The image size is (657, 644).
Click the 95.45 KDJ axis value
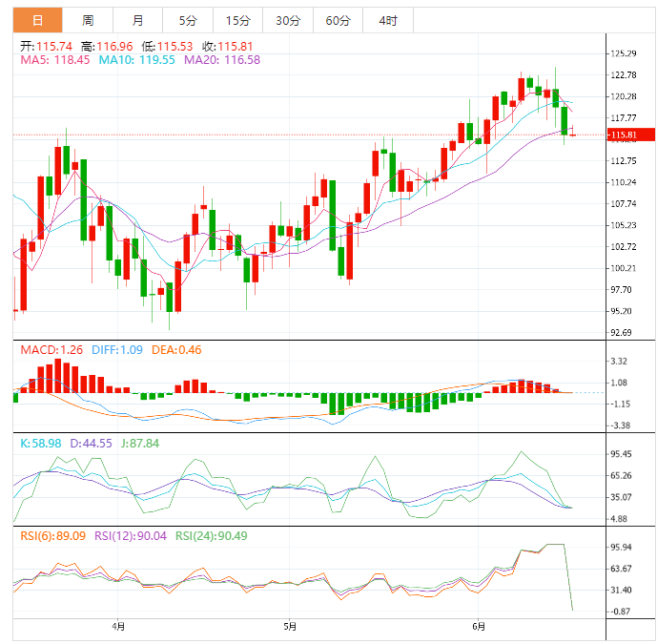point(621,454)
